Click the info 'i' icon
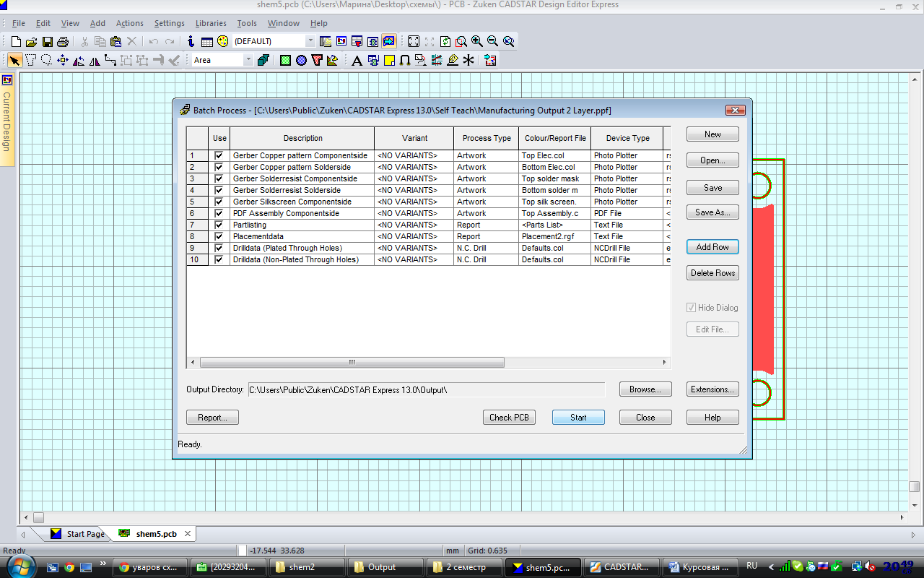 click(191, 41)
